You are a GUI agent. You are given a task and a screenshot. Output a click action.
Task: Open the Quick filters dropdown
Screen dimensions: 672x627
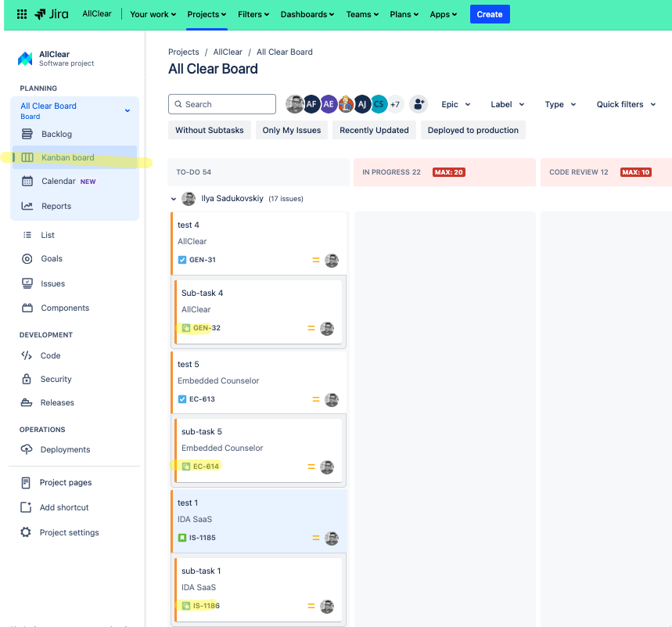(625, 104)
